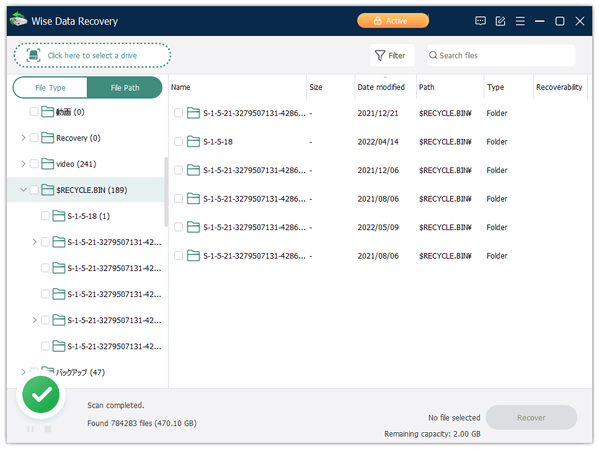Select the File Path tab
The width and height of the screenshot is (599, 449).
coord(125,88)
